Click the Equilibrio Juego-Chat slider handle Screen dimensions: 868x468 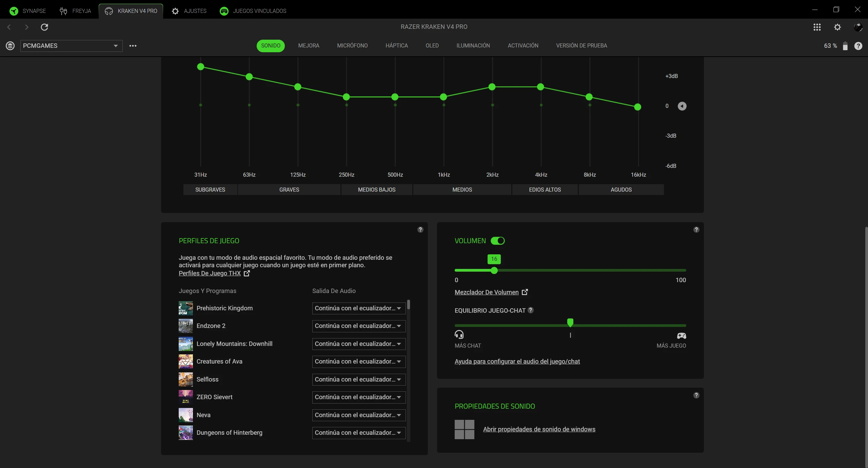570,323
